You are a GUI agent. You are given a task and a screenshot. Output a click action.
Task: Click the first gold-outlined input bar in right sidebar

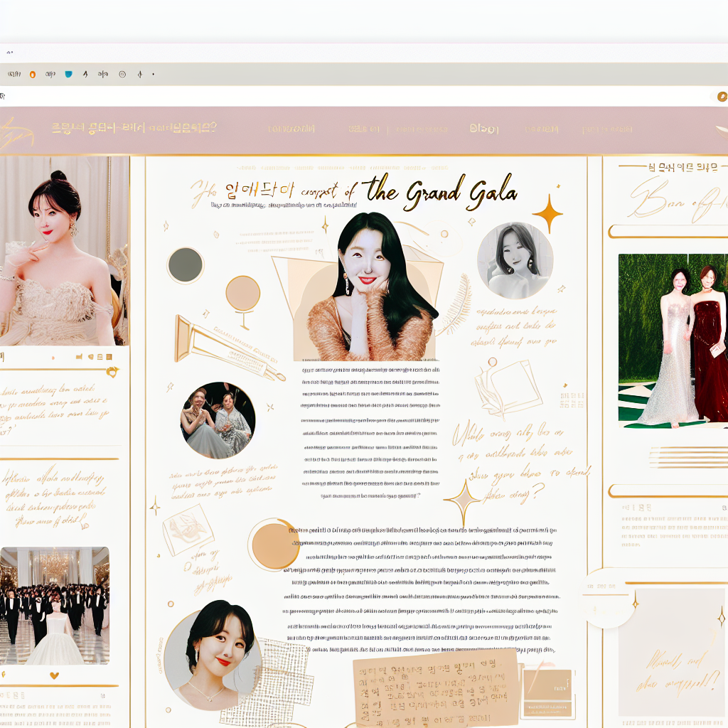[667, 232]
